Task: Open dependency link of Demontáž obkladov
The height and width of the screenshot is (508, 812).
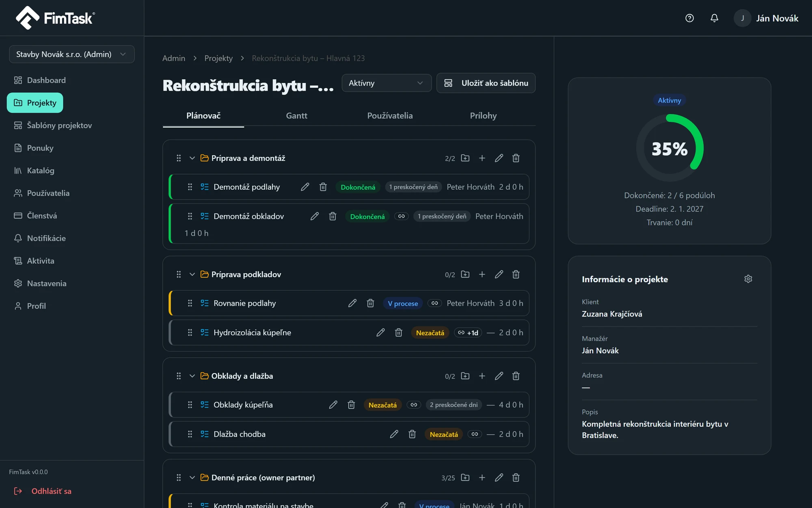Action: (402, 216)
